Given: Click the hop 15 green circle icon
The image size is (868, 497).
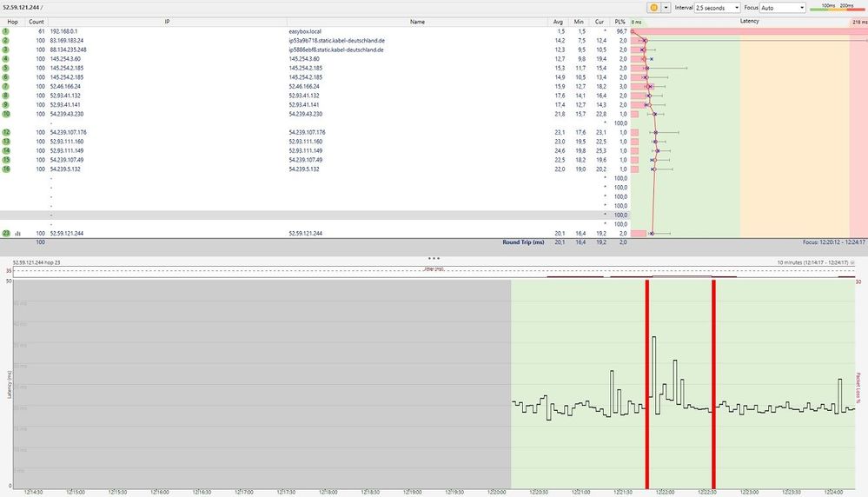Looking at the screenshot, I should click(6, 160).
